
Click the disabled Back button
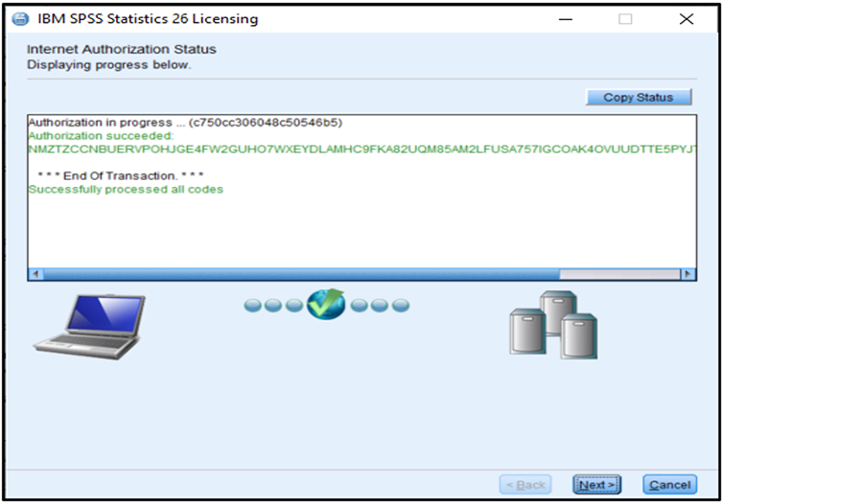(525, 485)
